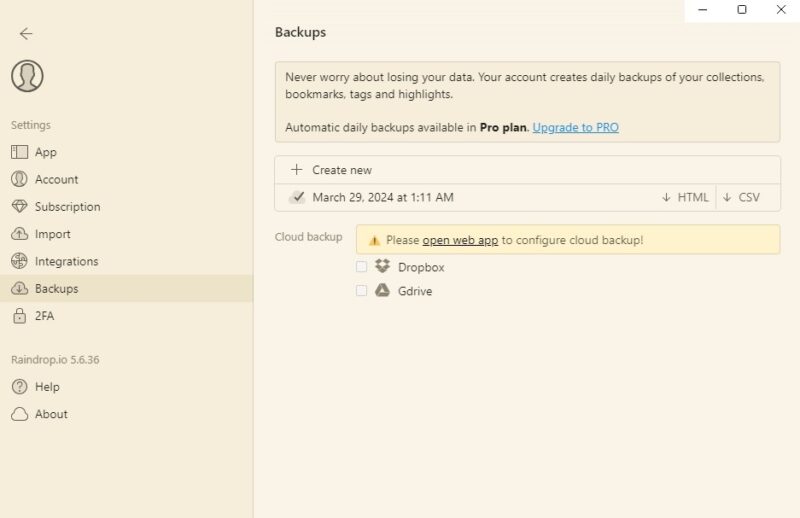Image resolution: width=800 pixels, height=518 pixels.
Task: Click the 2FA lock icon
Action: (19, 315)
